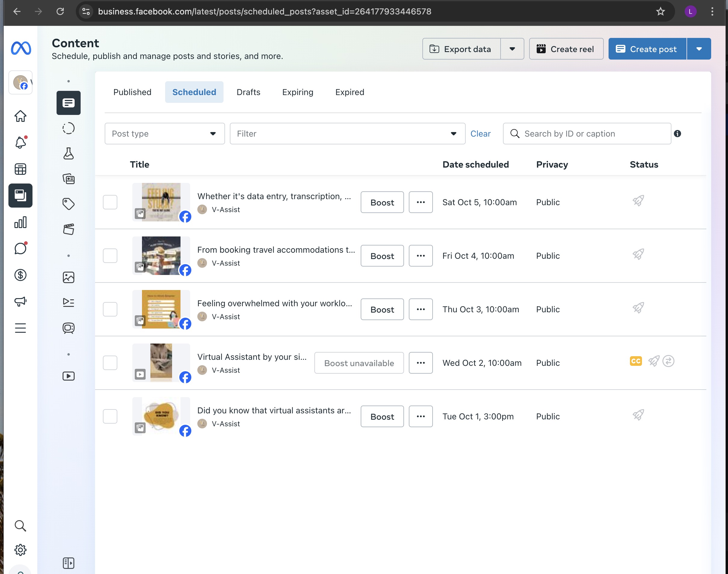Open the Filter dropdown
Image resolution: width=728 pixels, height=574 pixels.
(347, 134)
